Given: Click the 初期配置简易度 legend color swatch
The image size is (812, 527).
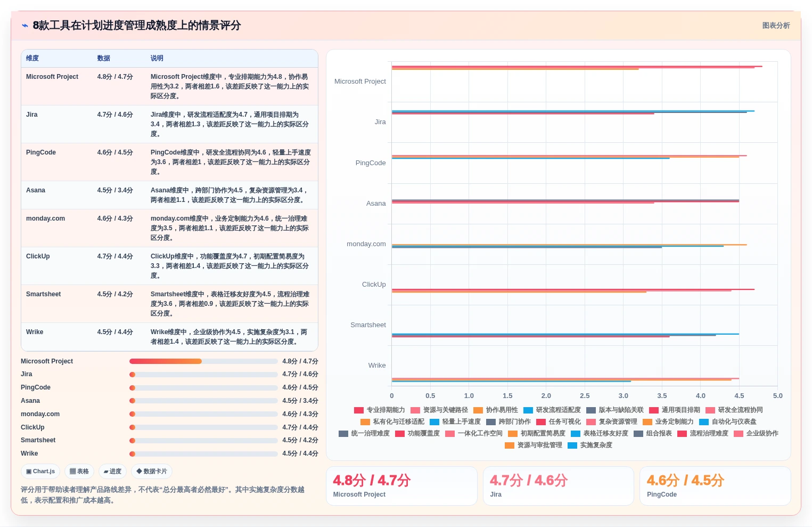Looking at the screenshot, I should tap(512, 434).
